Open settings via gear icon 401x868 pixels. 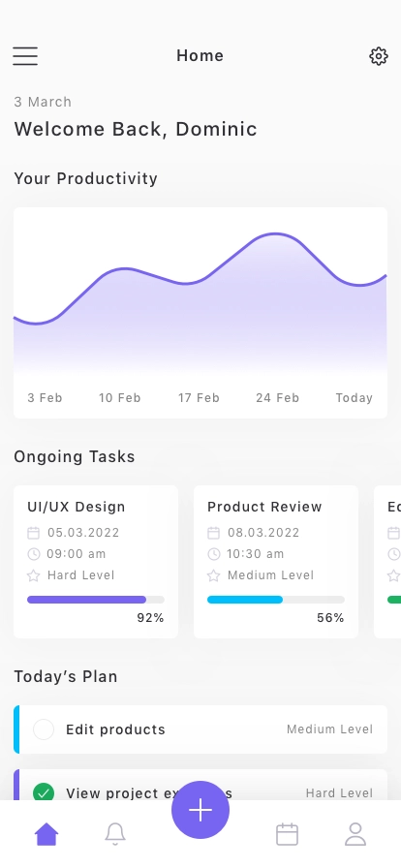pyautogui.click(x=379, y=56)
